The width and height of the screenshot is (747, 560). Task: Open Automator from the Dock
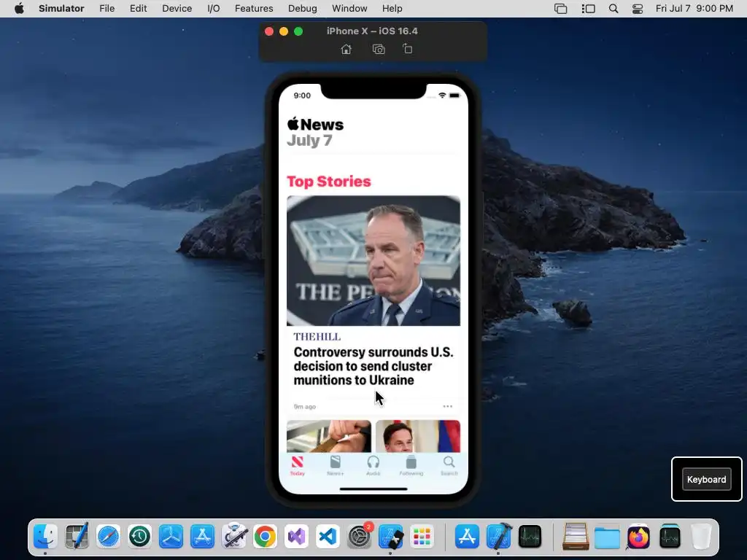coord(234,537)
